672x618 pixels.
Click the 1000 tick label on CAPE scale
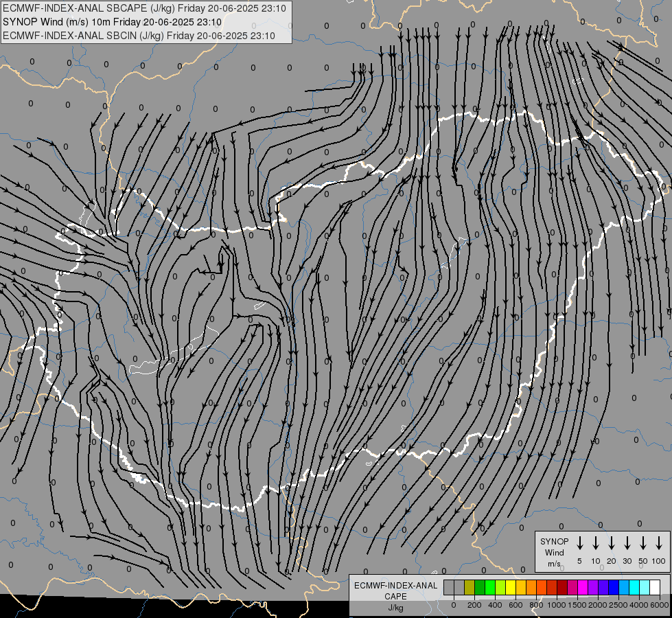pos(557,605)
